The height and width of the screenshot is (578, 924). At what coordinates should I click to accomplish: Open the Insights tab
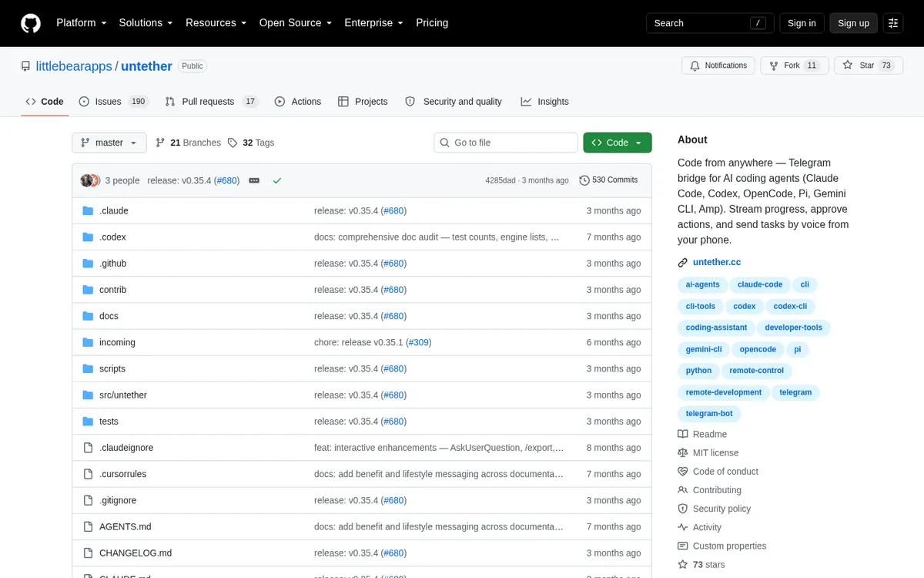[544, 102]
